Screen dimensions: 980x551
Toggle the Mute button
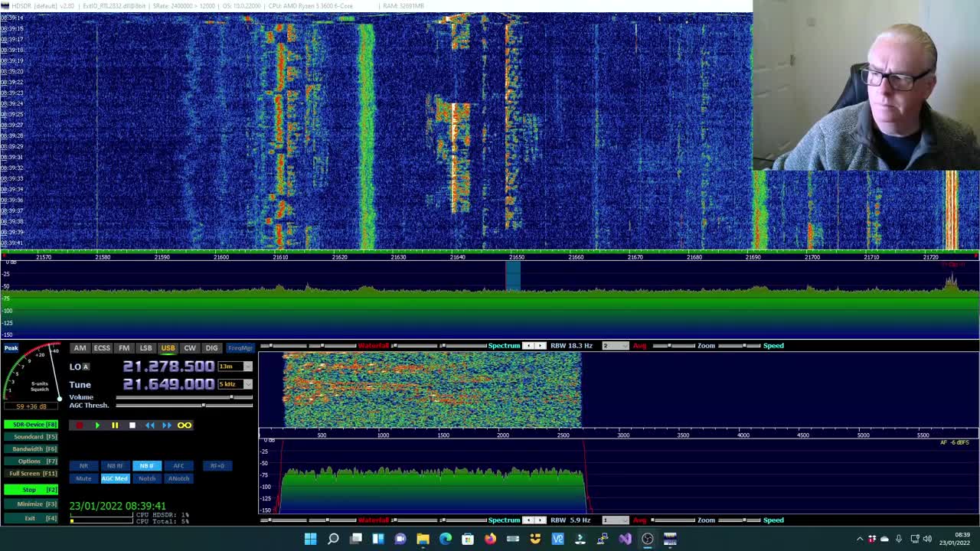(83, 479)
